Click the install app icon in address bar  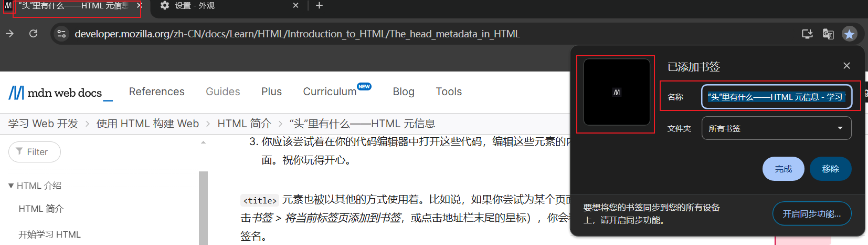click(x=807, y=34)
